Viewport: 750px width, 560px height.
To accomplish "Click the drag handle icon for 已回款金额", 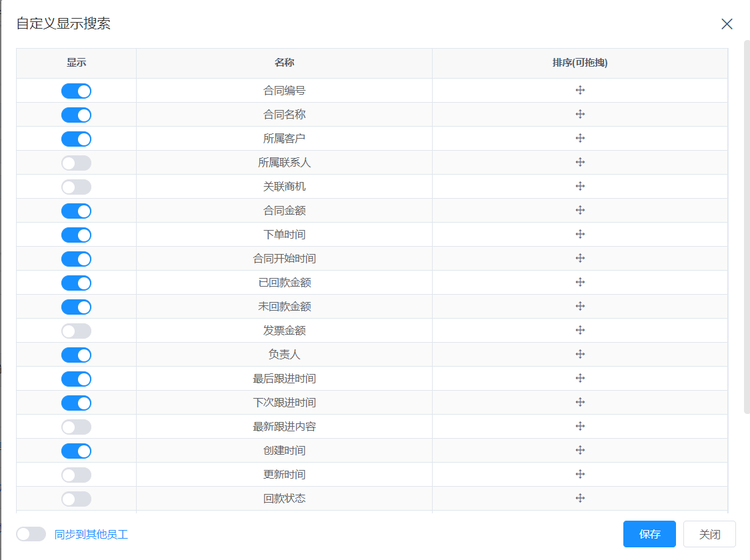I will pyautogui.click(x=580, y=283).
